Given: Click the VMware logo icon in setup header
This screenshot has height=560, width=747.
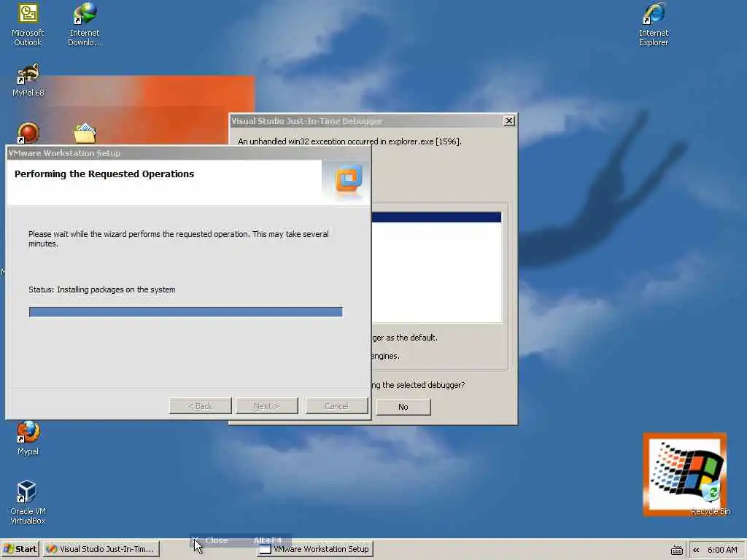Looking at the screenshot, I should pyautogui.click(x=349, y=179).
